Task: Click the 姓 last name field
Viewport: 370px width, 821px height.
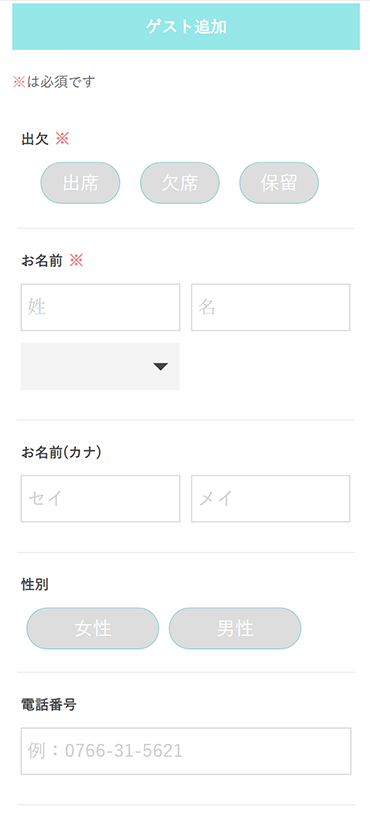Action: [x=100, y=307]
